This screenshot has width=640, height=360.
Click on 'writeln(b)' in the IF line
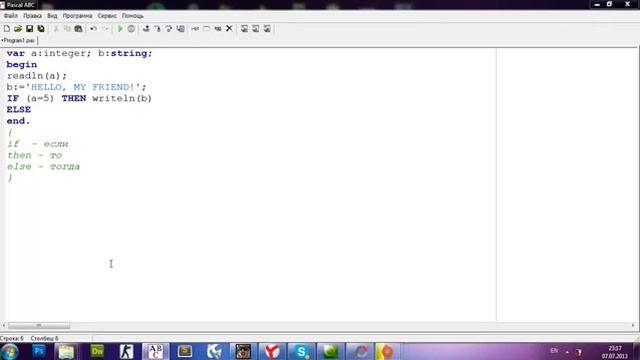point(122,98)
